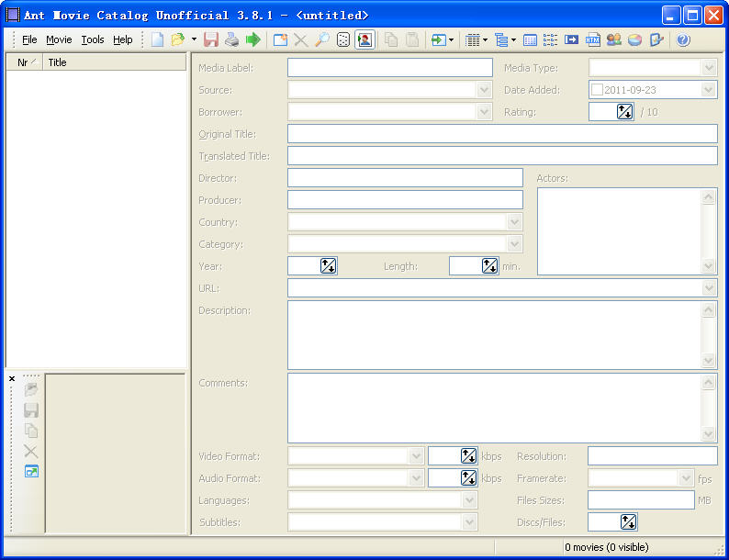Click the HTML export toolbar icon
This screenshot has width=729, height=560.
[x=592, y=40]
